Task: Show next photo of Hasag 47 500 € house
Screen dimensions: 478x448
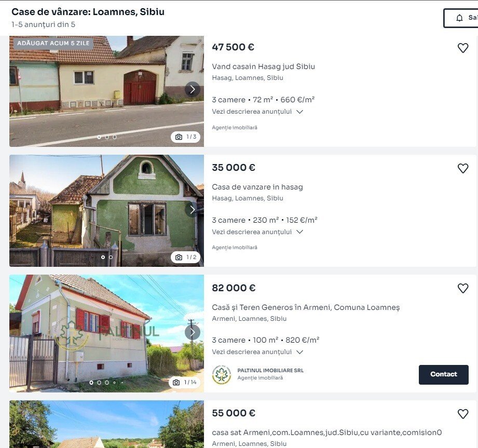Action: point(193,89)
